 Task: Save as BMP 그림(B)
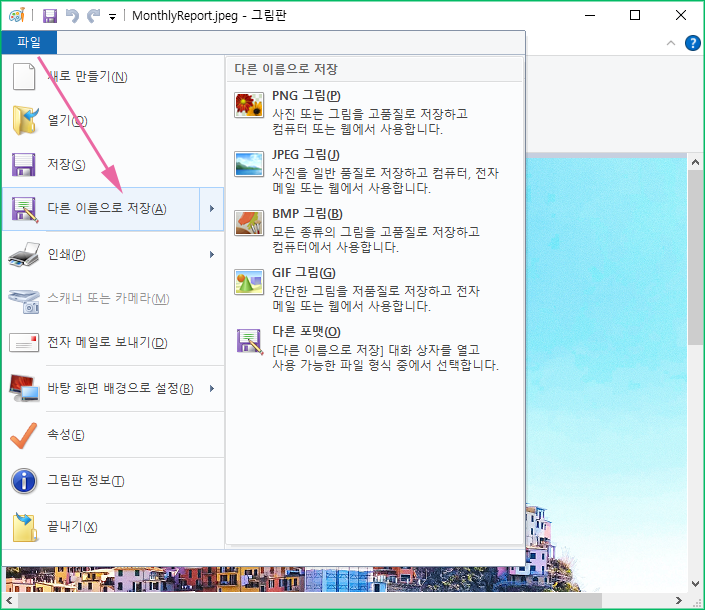pos(375,230)
